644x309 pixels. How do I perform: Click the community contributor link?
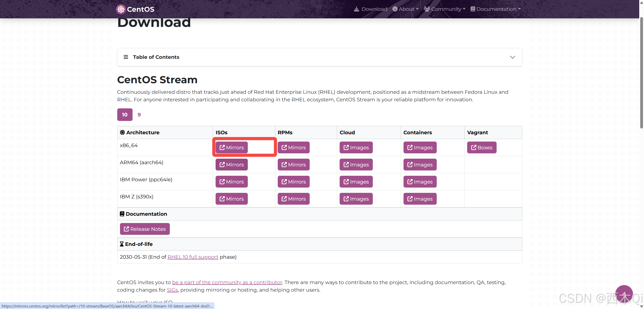pyautogui.click(x=227, y=282)
